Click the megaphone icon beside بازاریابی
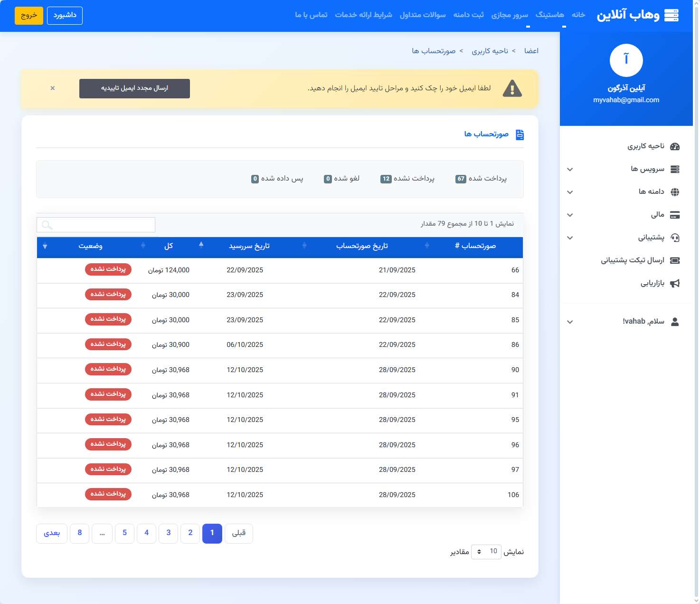700x604 pixels. (x=674, y=283)
